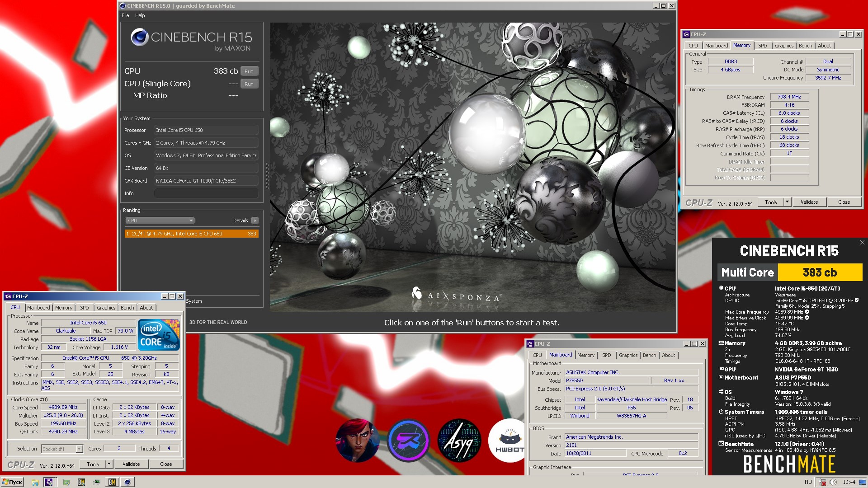The width and height of the screenshot is (868, 488).
Task: Run the multi-core CPU test
Action: point(249,71)
